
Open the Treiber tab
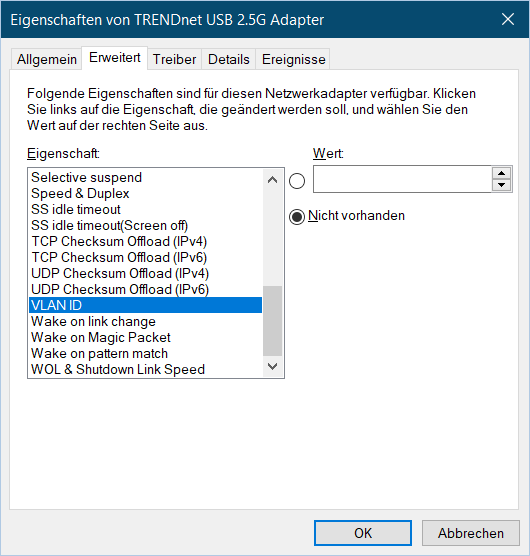tap(174, 59)
